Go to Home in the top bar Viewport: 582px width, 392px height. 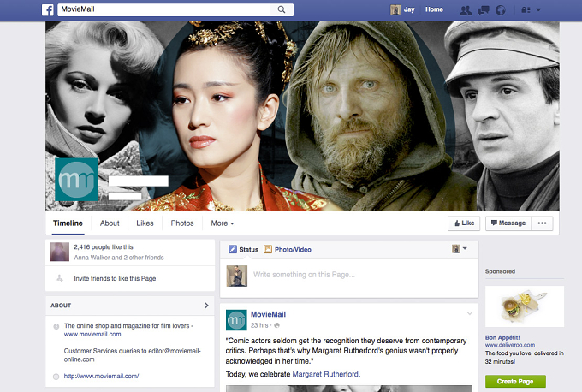(434, 9)
